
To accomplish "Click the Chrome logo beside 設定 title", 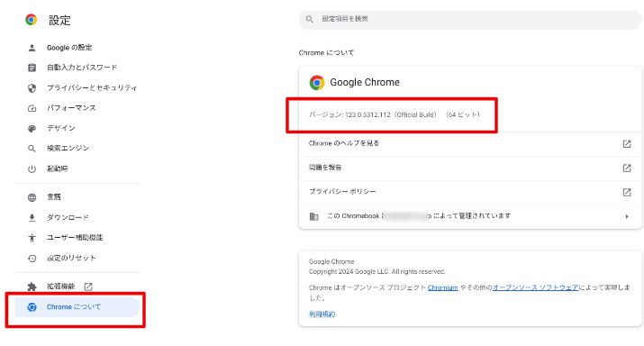I will [32, 20].
